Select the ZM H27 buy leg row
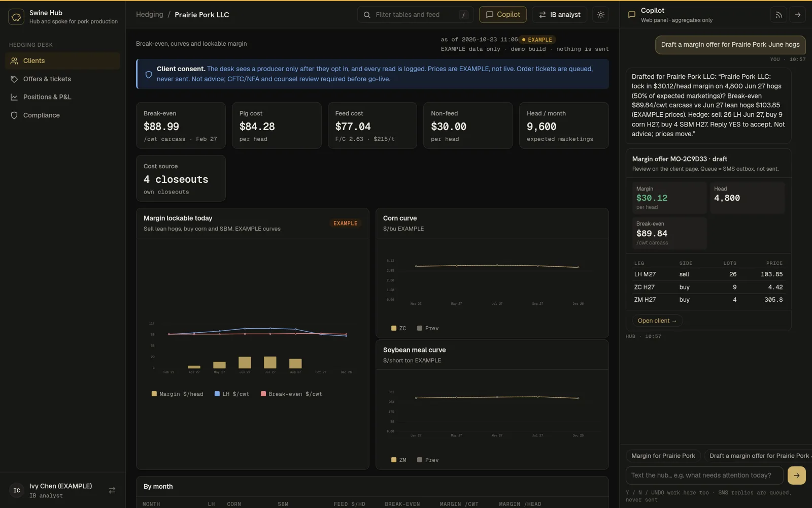This screenshot has height=508, width=812. coord(708,300)
